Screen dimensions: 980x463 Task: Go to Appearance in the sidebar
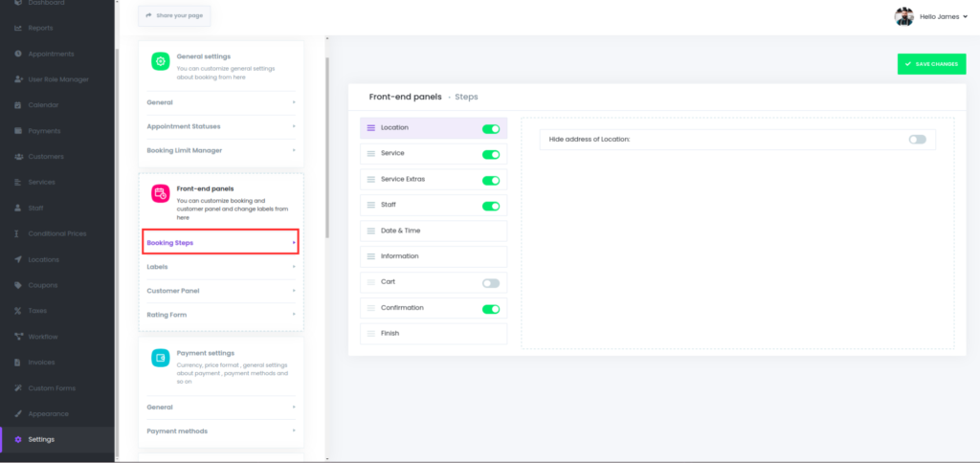[x=48, y=414]
